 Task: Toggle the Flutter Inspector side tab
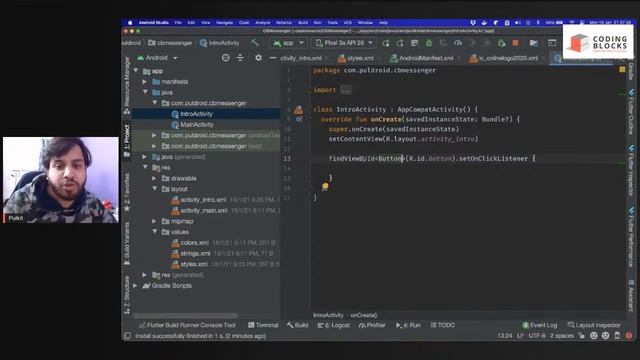[x=631, y=172]
